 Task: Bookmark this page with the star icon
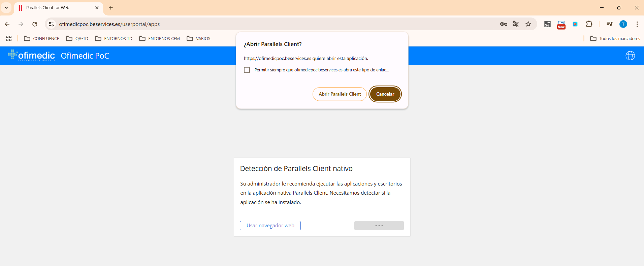click(x=528, y=24)
